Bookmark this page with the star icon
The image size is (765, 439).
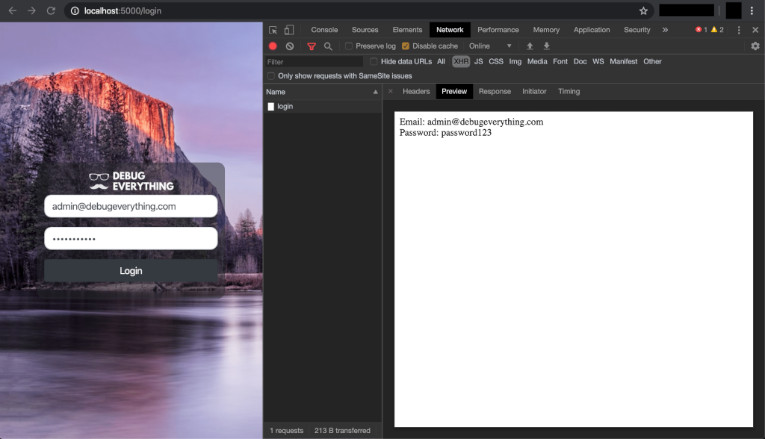[x=644, y=11]
